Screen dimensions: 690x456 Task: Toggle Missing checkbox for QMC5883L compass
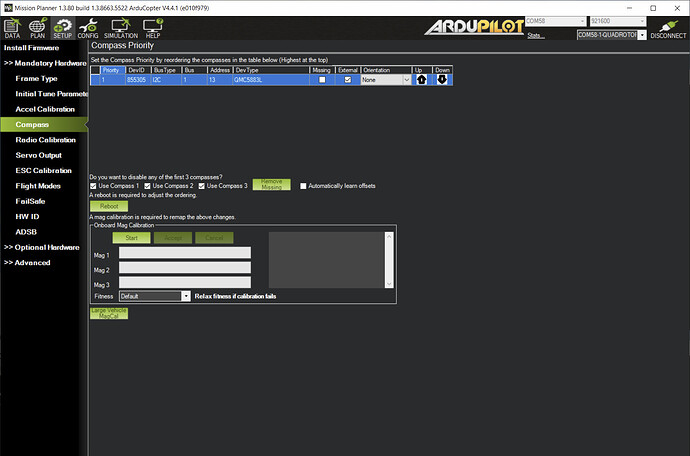coord(322,80)
